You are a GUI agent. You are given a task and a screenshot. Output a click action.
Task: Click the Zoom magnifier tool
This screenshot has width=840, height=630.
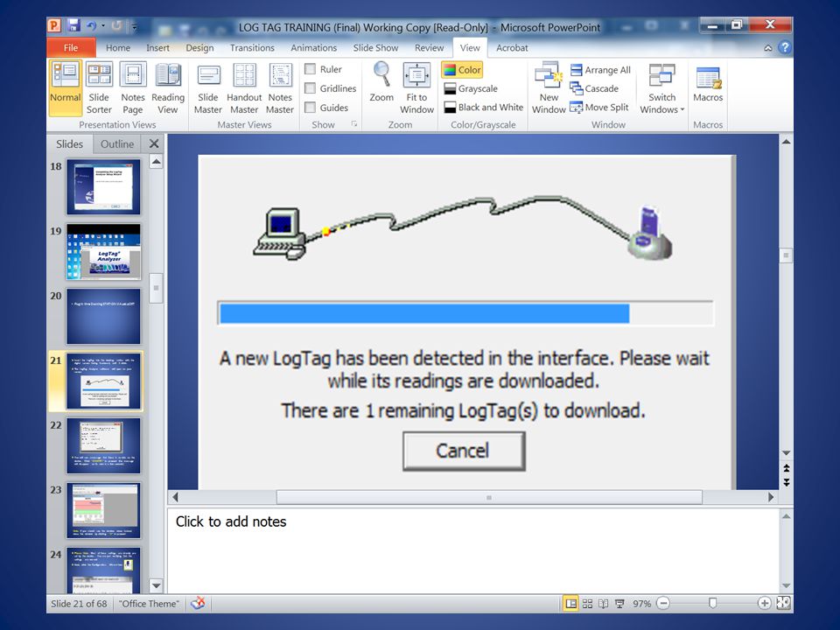(x=381, y=82)
